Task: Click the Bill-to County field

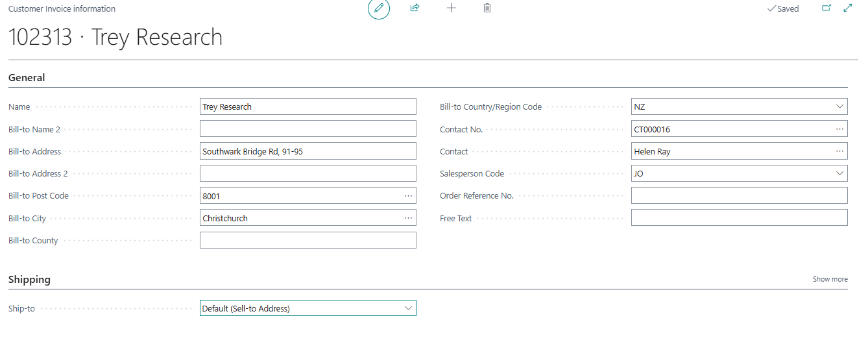Action: [x=308, y=240]
